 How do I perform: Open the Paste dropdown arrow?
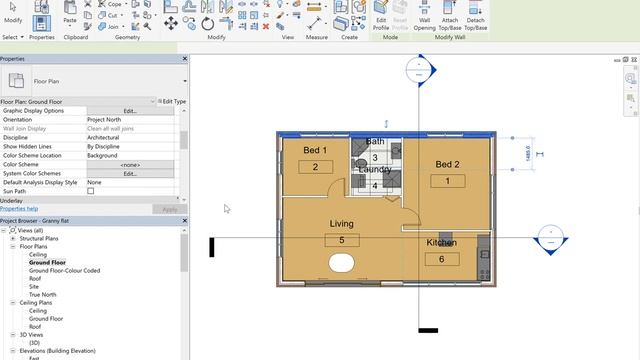pyautogui.click(x=70, y=26)
